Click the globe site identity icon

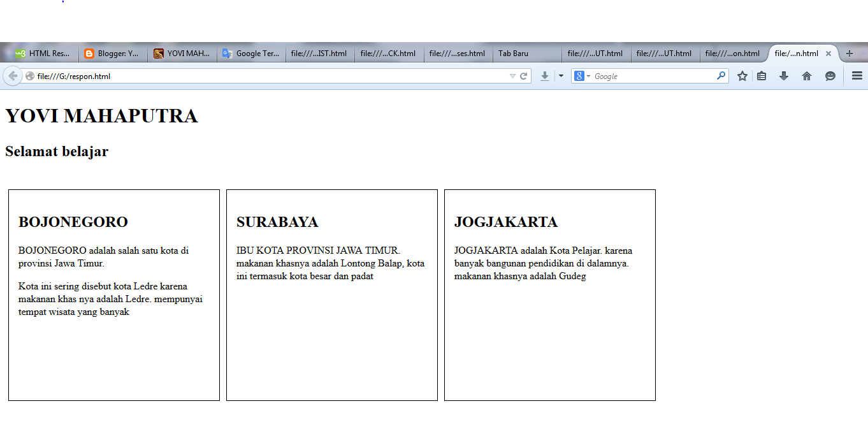(x=29, y=76)
